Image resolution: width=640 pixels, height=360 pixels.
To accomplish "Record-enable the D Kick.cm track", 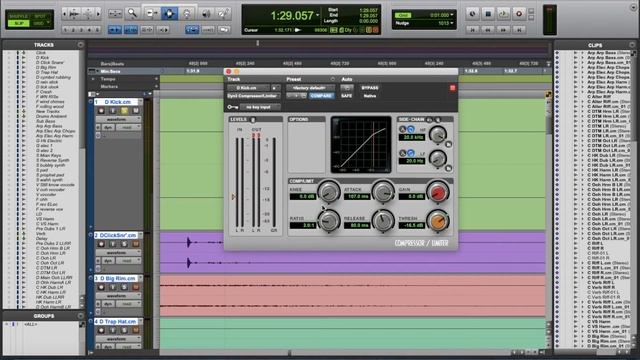I will [x=101, y=111].
